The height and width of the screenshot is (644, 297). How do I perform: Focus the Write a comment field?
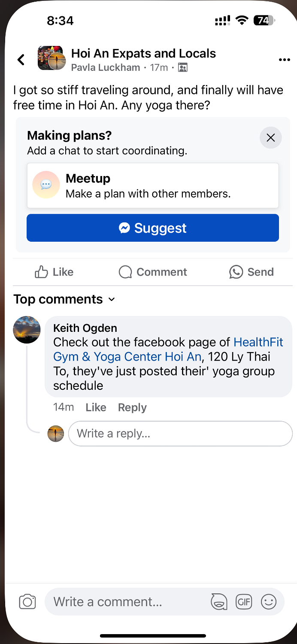tap(129, 601)
